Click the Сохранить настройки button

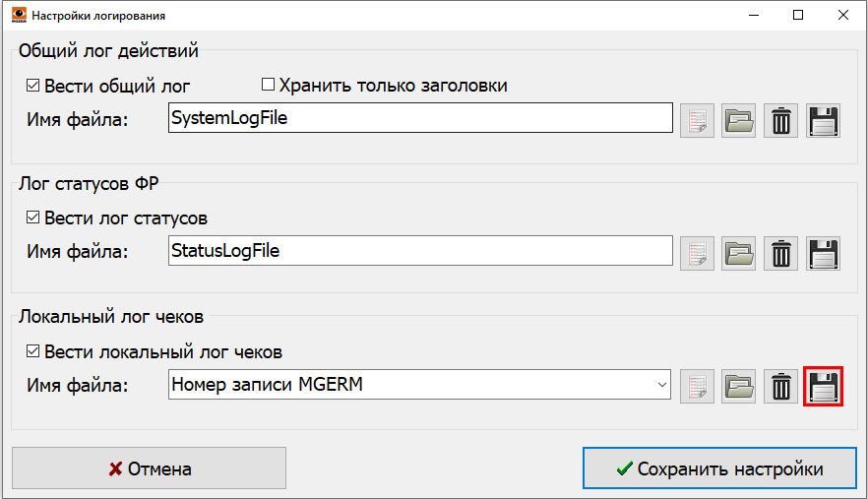click(718, 469)
